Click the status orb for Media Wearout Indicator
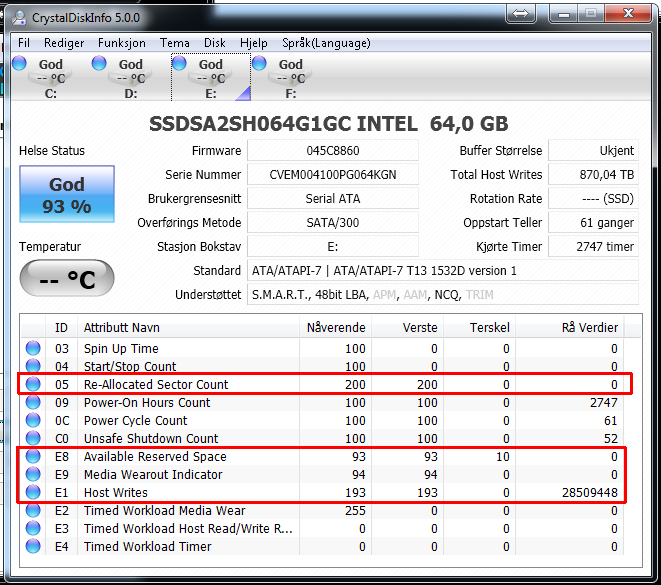This screenshot has width=661, height=585. click(33, 474)
